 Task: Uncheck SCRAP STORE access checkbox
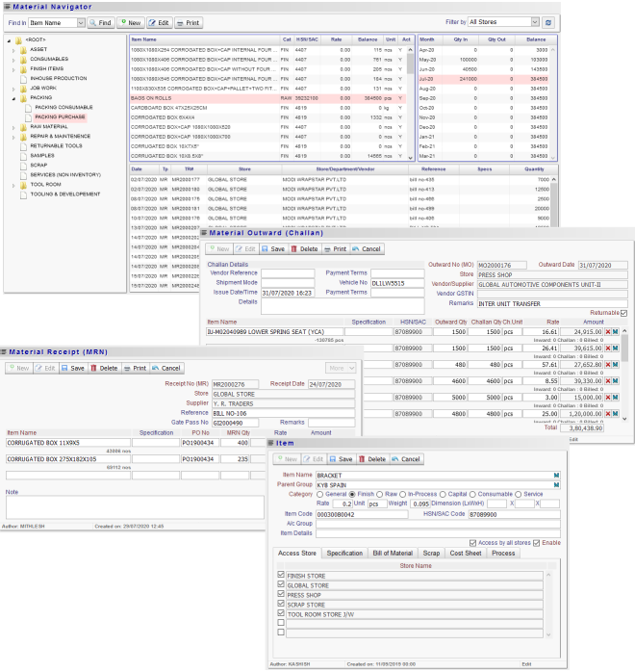[281, 604]
